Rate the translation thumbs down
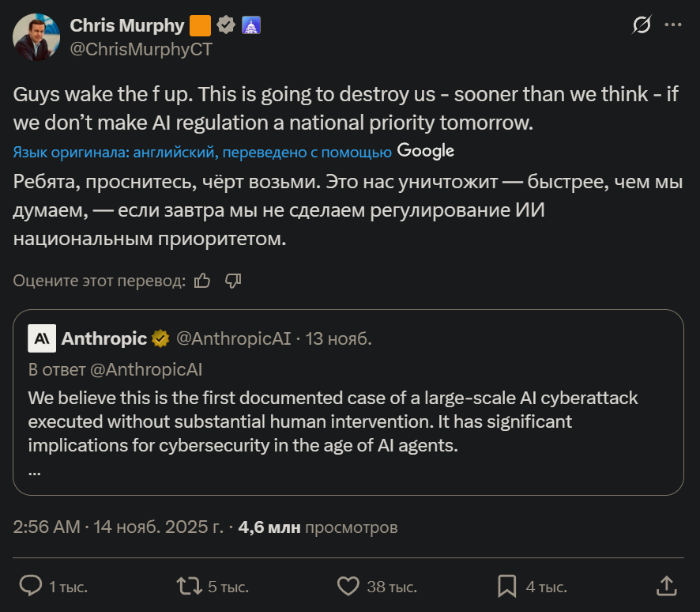This screenshot has height=612, width=700. tap(233, 281)
